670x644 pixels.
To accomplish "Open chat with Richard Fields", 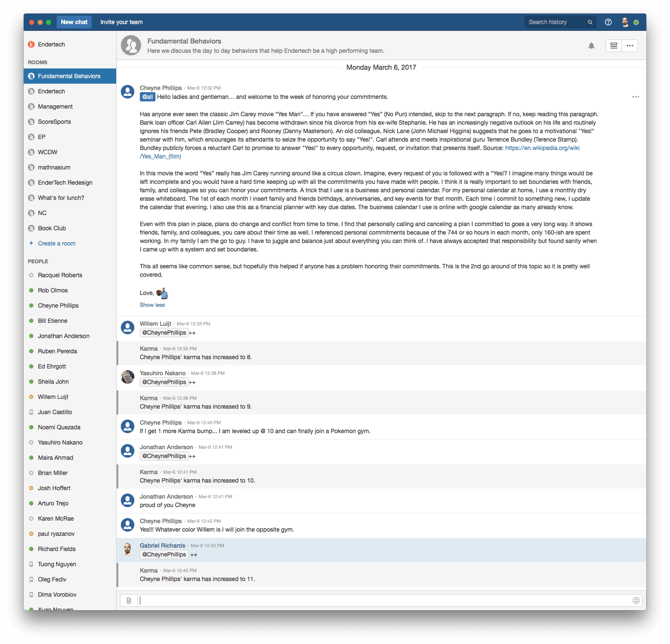I will pos(70,549).
